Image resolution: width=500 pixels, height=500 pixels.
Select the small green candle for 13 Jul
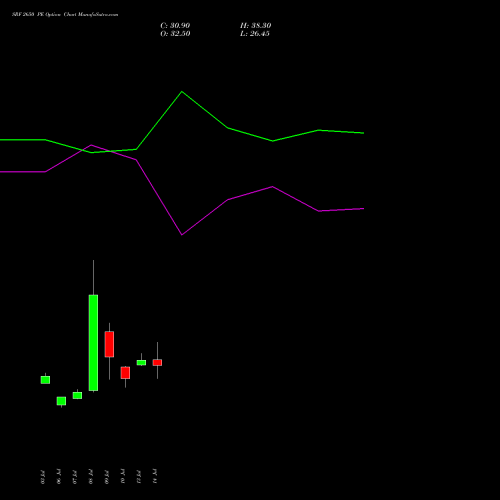tap(141, 363)
